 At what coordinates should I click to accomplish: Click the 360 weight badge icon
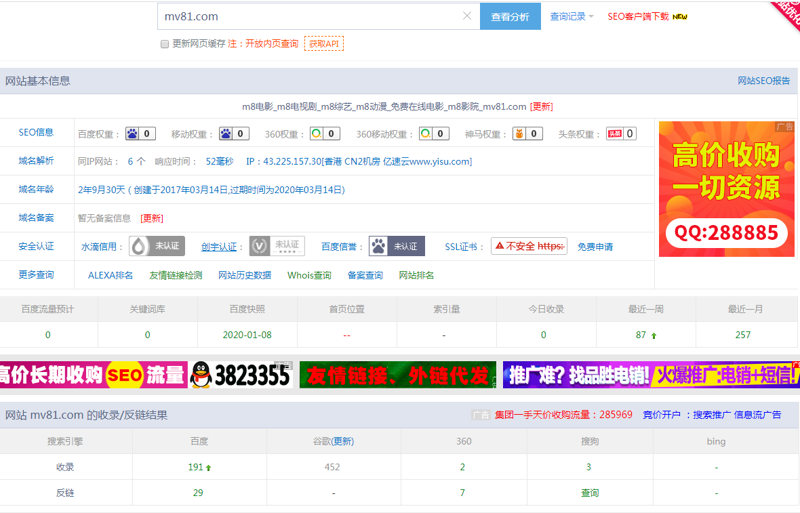point(324,134)
